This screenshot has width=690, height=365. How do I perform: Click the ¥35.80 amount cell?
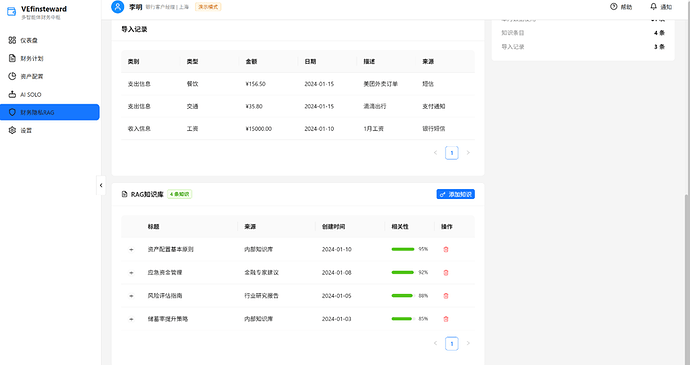[254, 106]
